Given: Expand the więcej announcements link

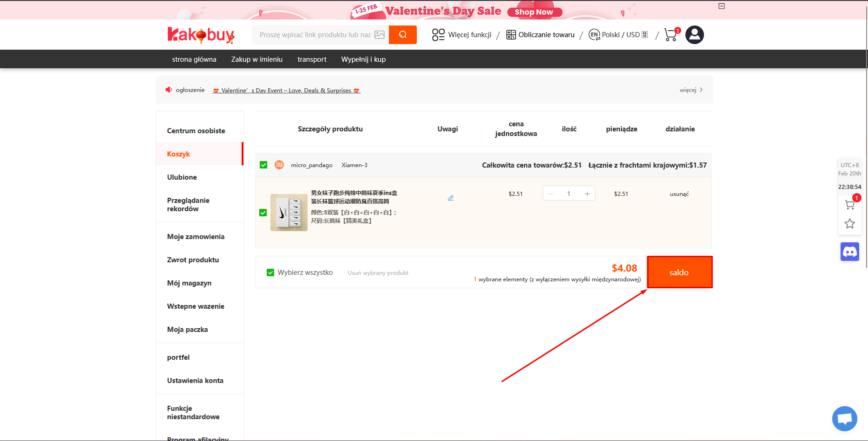Looking at the screenshot, I should pos(688,90).
